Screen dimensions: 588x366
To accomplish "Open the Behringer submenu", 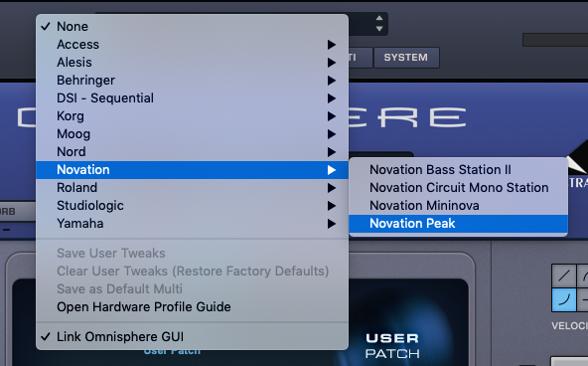I will point(192,81).
